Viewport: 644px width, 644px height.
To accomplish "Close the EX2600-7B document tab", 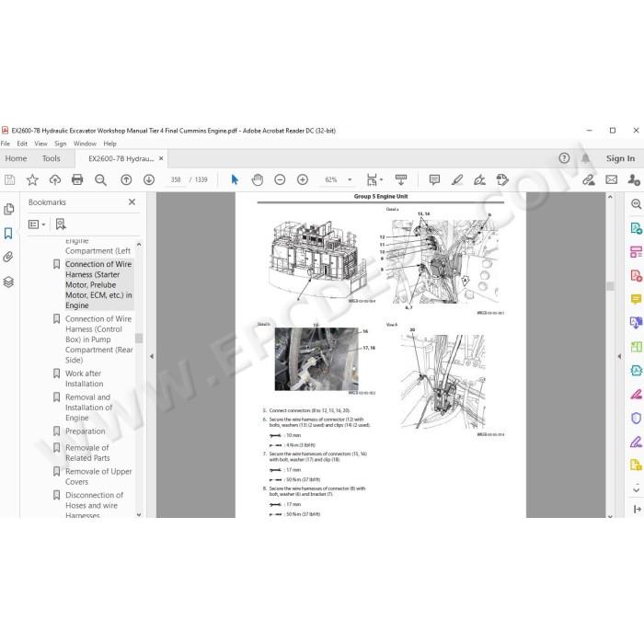I will click(161, 158).
